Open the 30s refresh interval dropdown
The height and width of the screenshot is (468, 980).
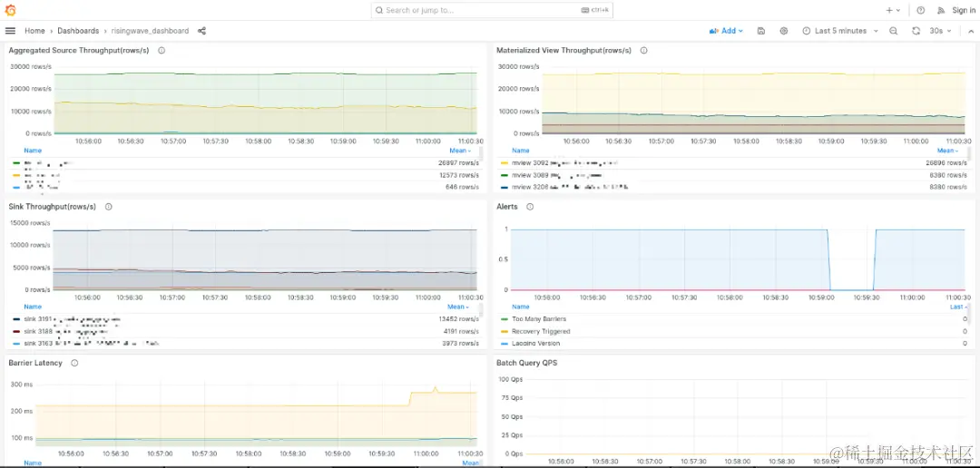(940, 31)
